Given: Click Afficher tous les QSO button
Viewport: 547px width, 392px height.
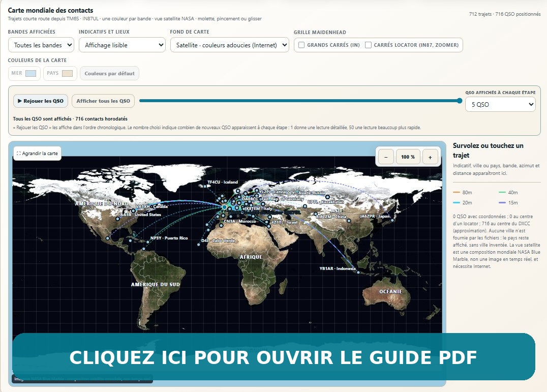Looking at the screenshot, I should click(103, 101).
